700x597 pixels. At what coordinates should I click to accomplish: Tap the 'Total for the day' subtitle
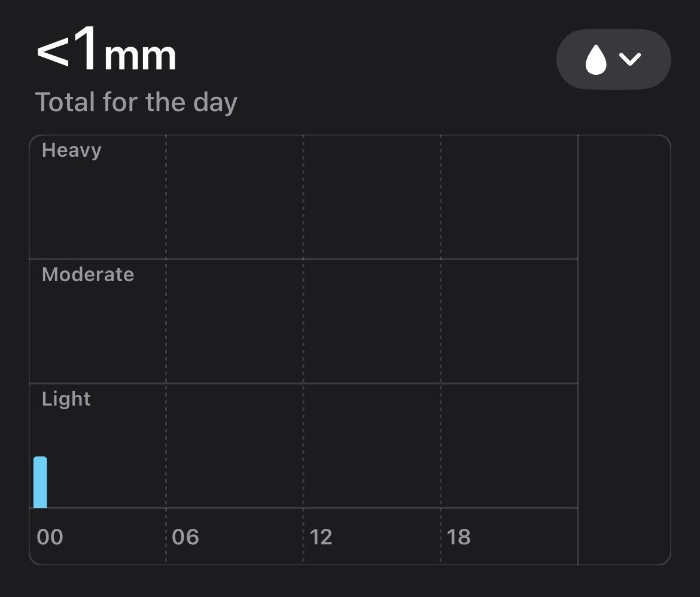point(136,102)
